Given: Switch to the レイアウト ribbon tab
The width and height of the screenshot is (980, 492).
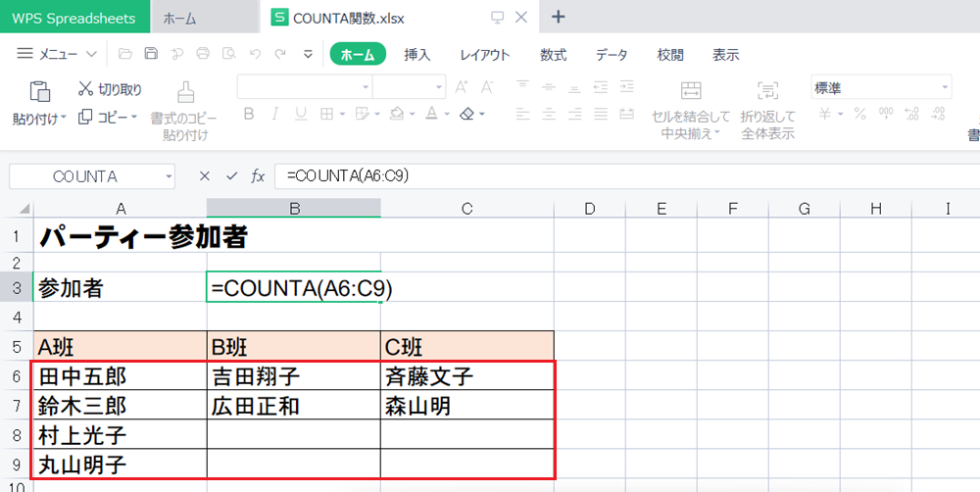Looking at the screenshot, I should point(485,54).
